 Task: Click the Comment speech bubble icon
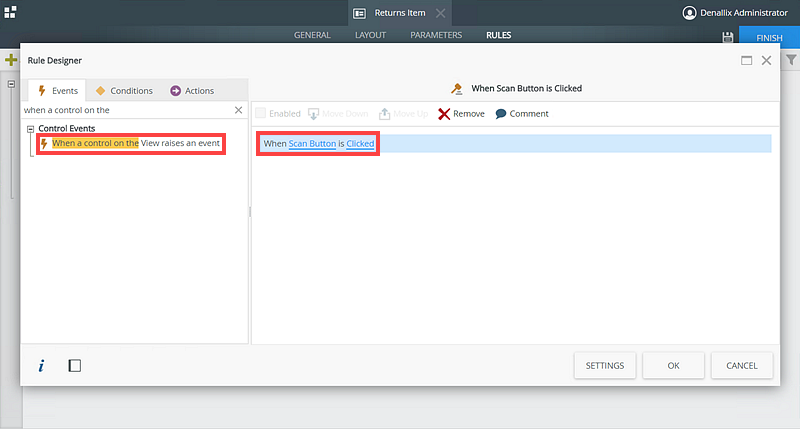pyautogui.click(x=501, y=113)
